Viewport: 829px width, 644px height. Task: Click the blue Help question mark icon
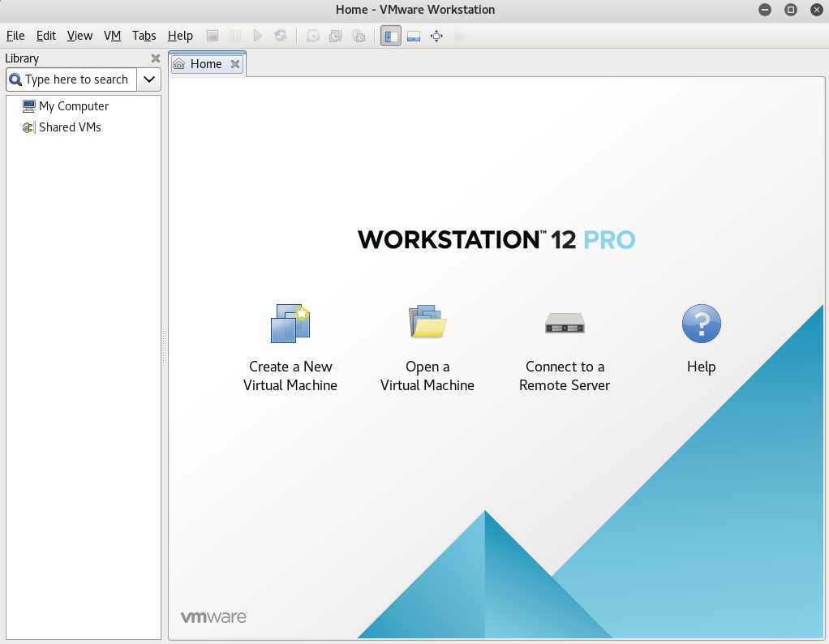point(701,323)
